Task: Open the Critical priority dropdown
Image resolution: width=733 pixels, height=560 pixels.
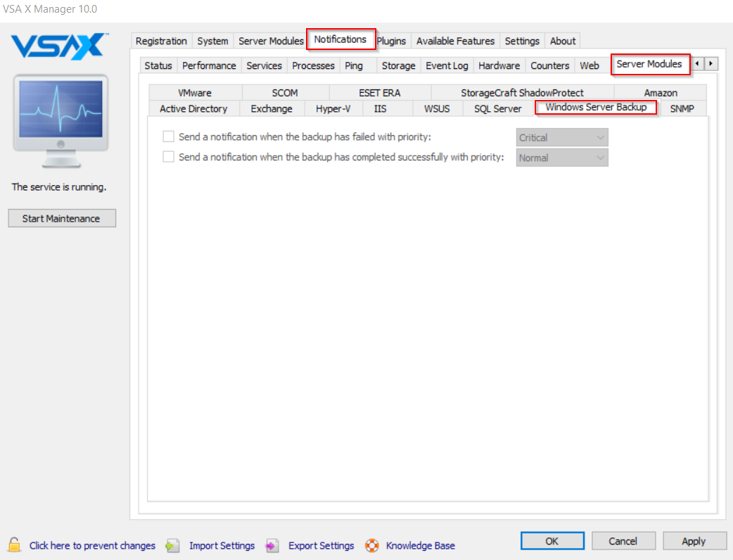Action: click(x=562, y=137)
